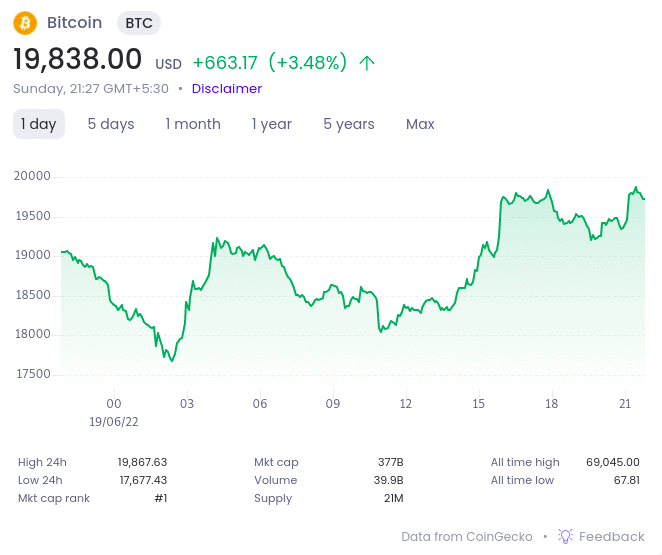Click the Sunday, 21:27 GMT+5:30 timestamp

click(91, 89)
